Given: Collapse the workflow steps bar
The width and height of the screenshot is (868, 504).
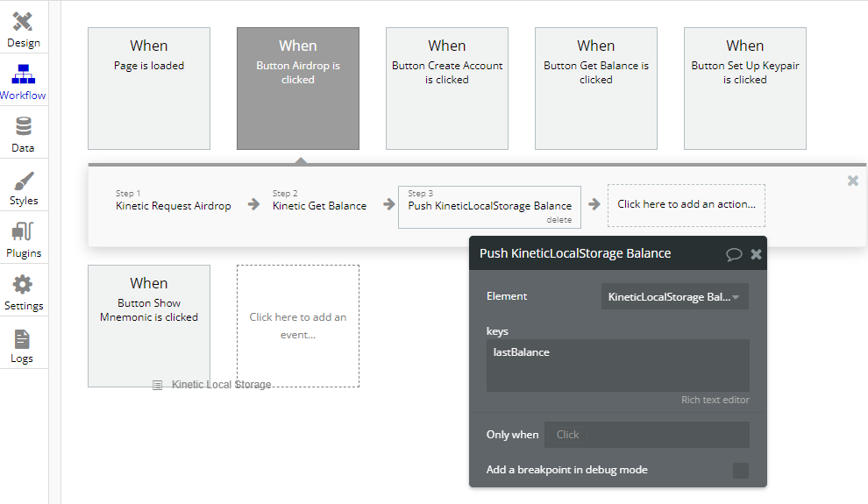Looking at the screenshot, I should click(852, 181).
